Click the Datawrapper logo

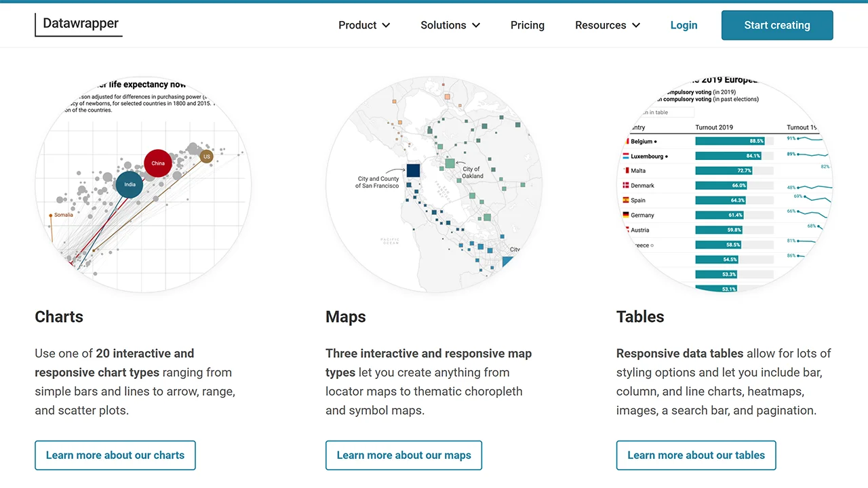coord(79,24)
